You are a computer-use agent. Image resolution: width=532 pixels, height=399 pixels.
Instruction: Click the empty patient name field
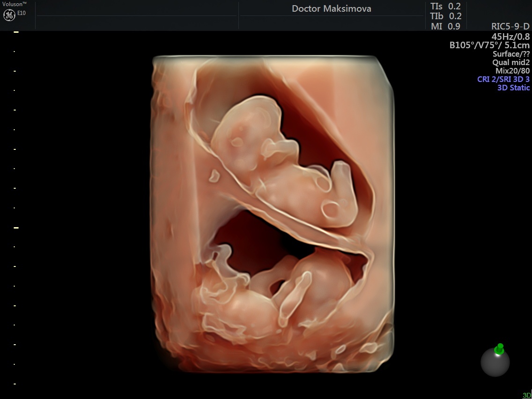137,9
